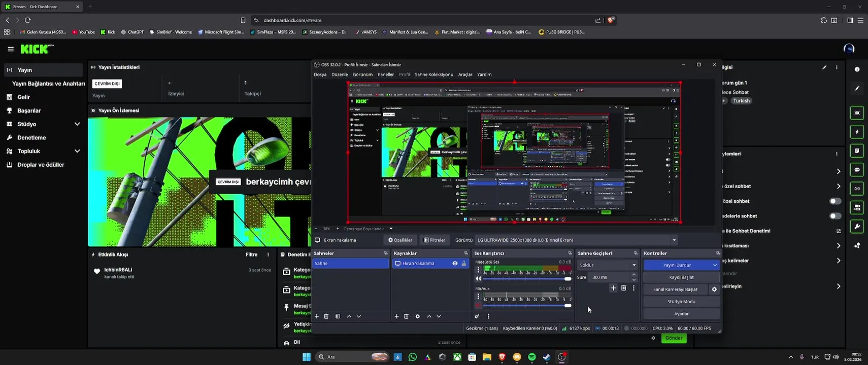Open Etkinlik Akışı three-dots menu

coord(268,254)
